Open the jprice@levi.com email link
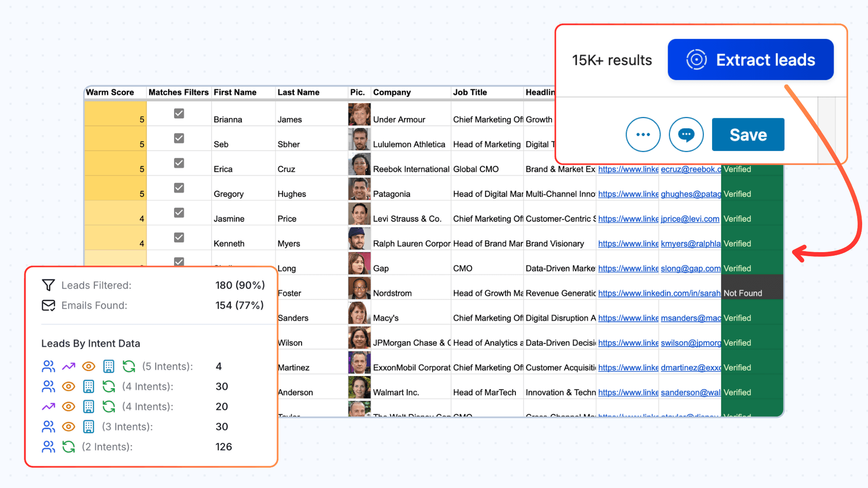 pos(690,219)
